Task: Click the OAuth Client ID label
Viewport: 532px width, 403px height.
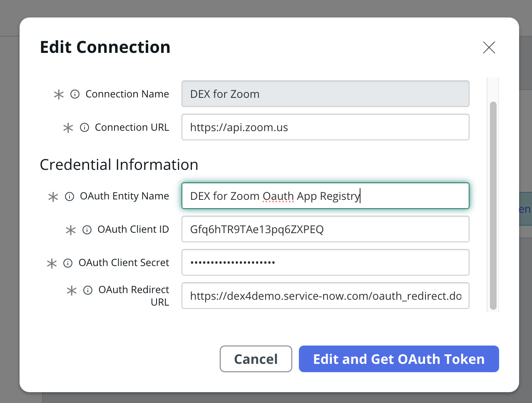Action: click(x=133, y=229)
